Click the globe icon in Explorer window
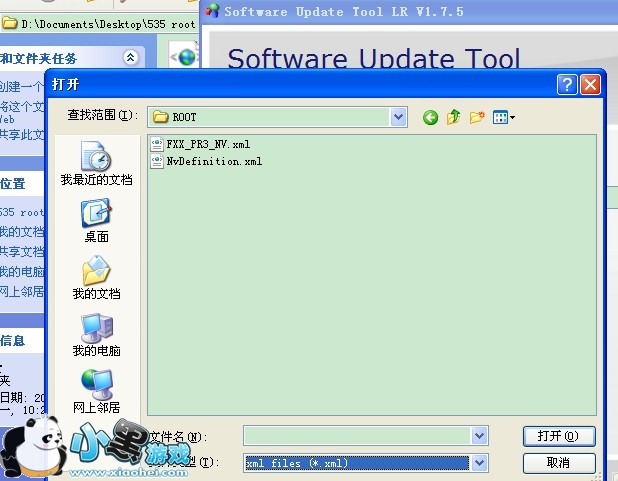618x481 pixels. pyautogui.click(x=186, y=57)
